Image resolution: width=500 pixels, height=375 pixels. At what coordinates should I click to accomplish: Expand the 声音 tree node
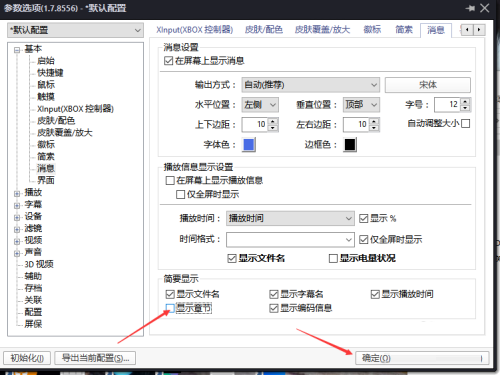click(17, 253)
